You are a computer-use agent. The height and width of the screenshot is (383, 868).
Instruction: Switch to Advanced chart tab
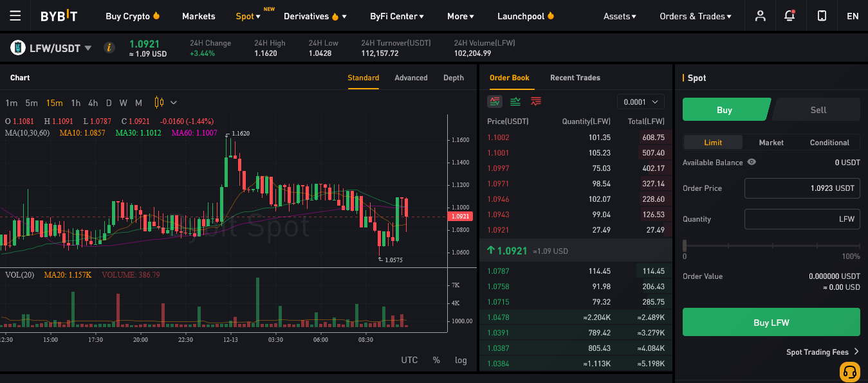(411, 78)
